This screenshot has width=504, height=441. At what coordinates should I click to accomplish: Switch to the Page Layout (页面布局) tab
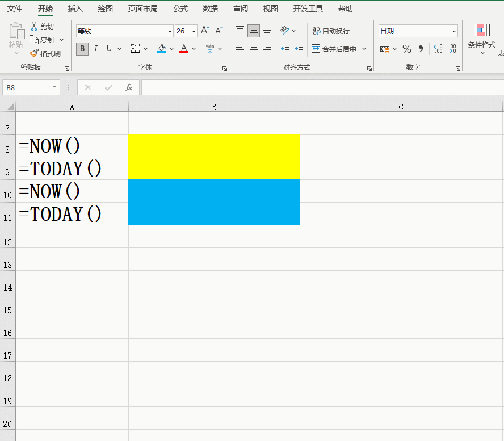point(142,9)
